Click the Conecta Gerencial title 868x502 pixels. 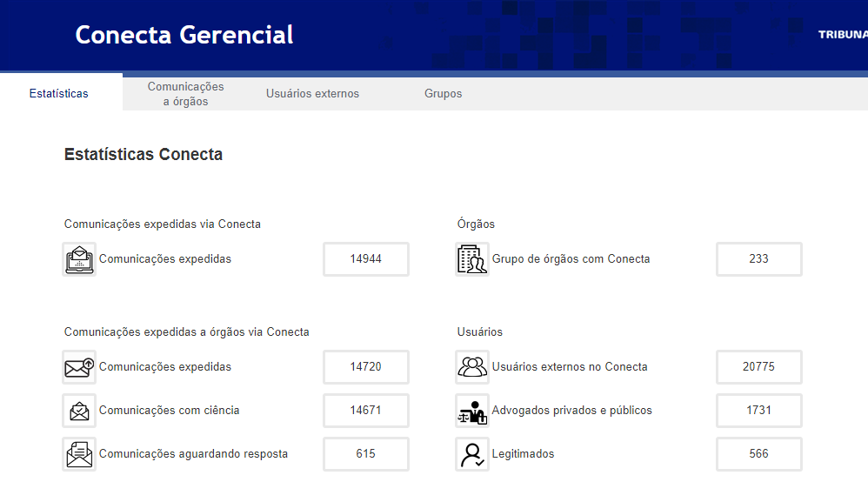point(184,35)
